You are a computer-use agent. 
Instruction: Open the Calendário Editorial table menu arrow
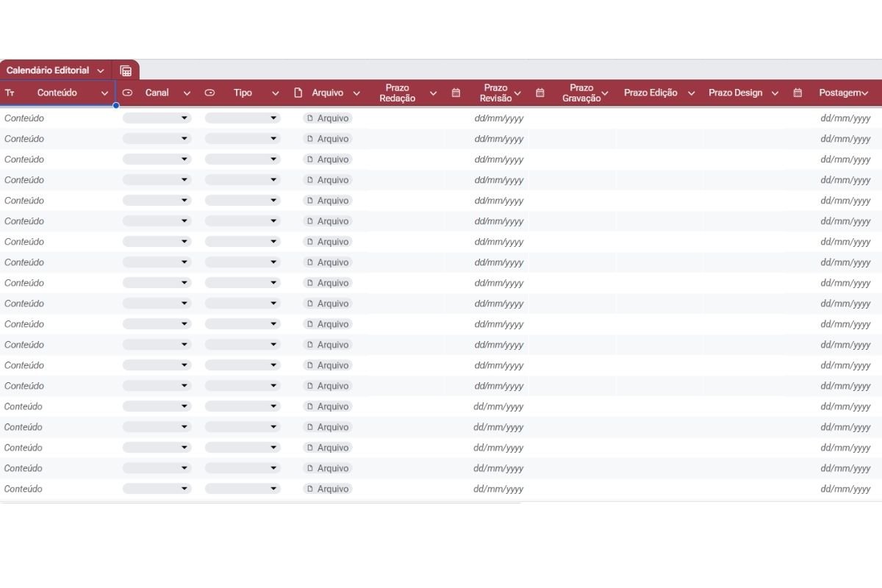(101, 71)
